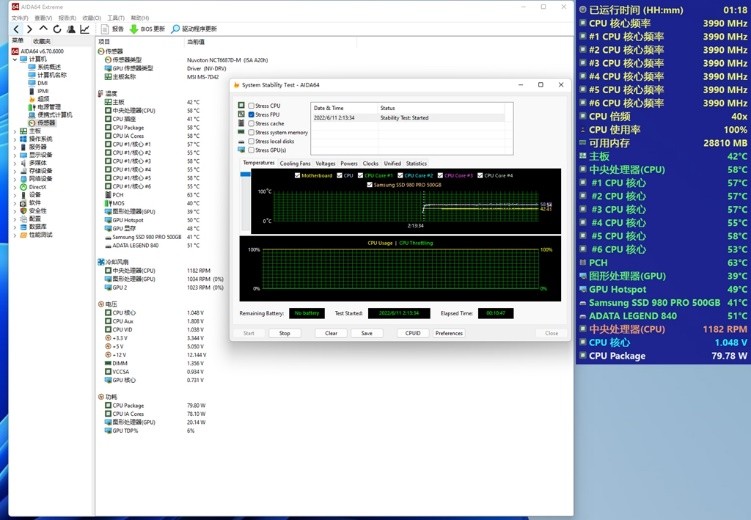Select the 传感器 item in tree
The width and height of the screenshot is (751, 520).
tap(46, 123)
